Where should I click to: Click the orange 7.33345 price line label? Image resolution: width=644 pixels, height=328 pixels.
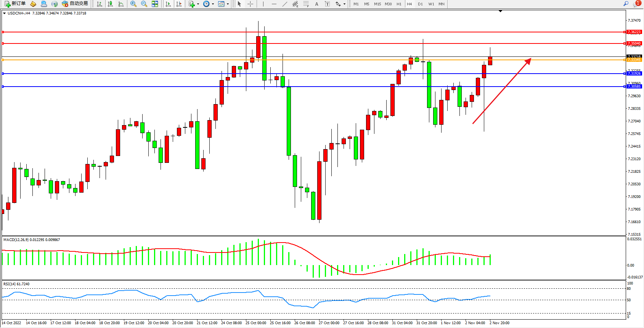[x=634, y=60]
